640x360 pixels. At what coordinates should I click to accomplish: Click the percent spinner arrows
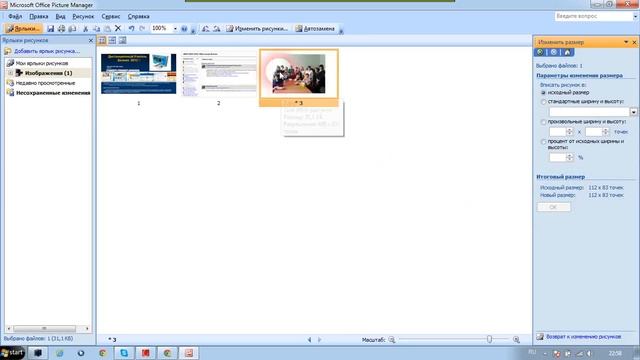pos(569,157)
